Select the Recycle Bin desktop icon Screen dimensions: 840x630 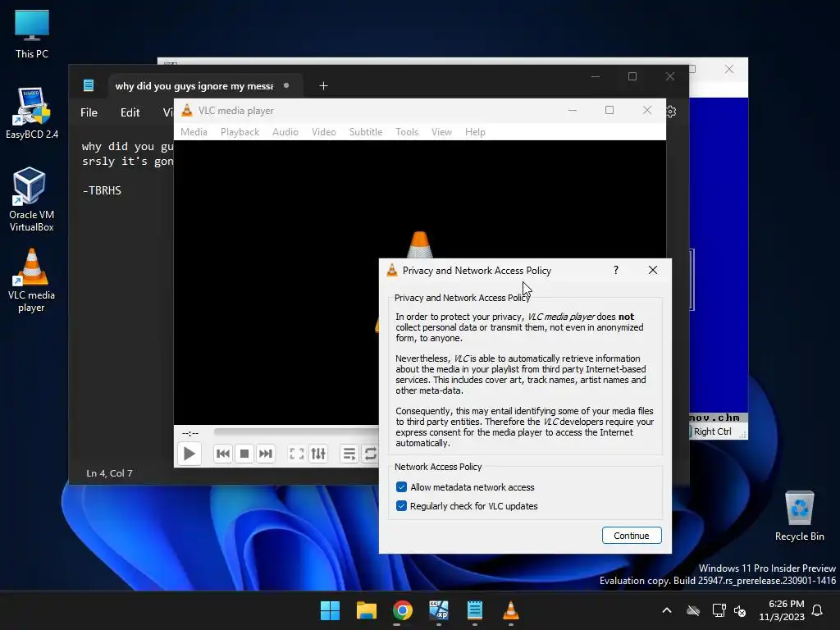pos(799,515)
